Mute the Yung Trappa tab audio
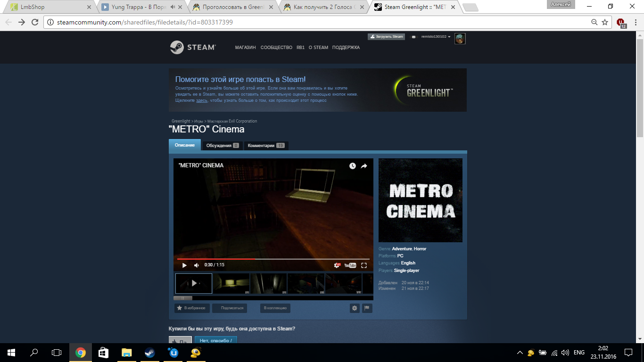The image size is (644, 362). pos(173,7)
